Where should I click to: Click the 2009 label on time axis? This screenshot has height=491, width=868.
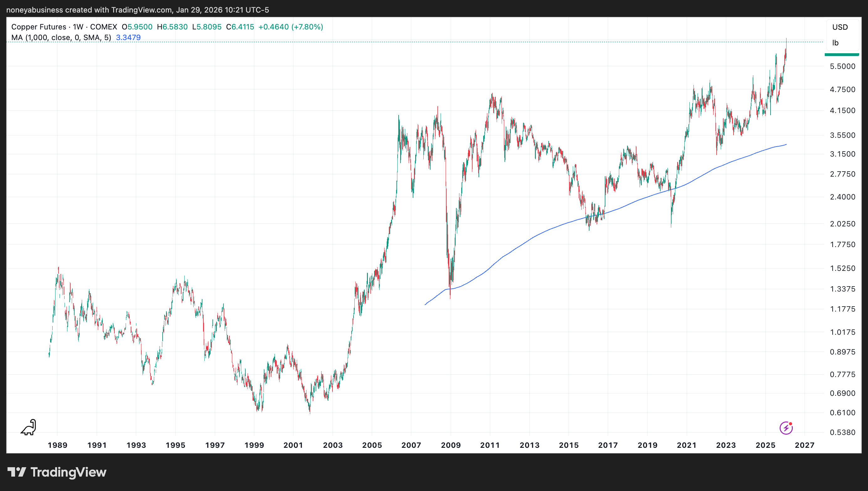451,445
